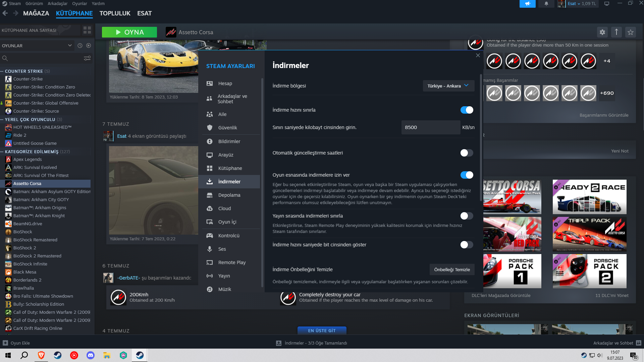Open Discord from the taskbar
The height and width of the screenshot is (362, 644).
tap(91, 355)
